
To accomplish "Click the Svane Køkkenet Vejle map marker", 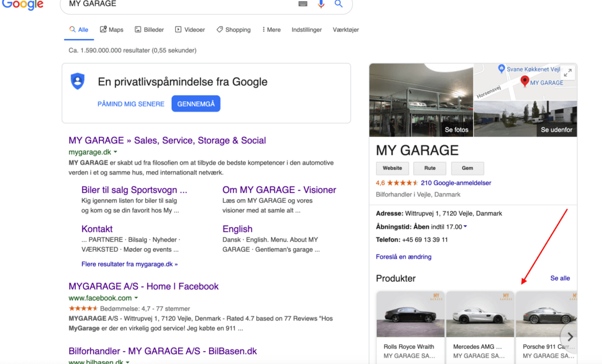I will [x=501, y=69].
